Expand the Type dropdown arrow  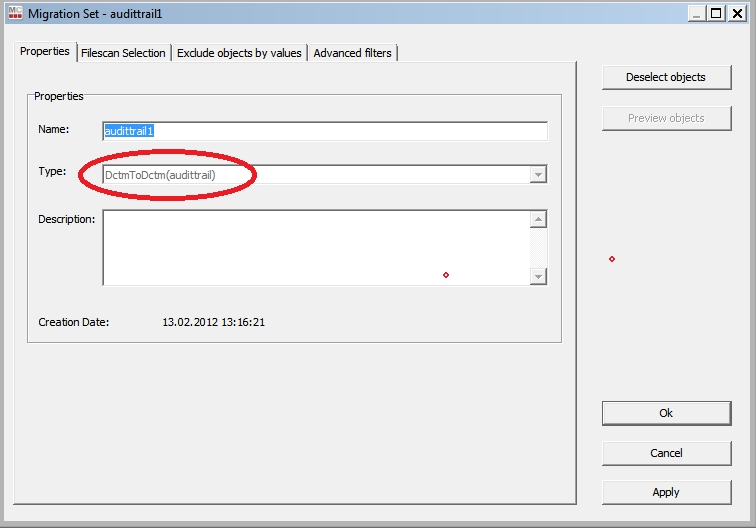coord(538,175)
